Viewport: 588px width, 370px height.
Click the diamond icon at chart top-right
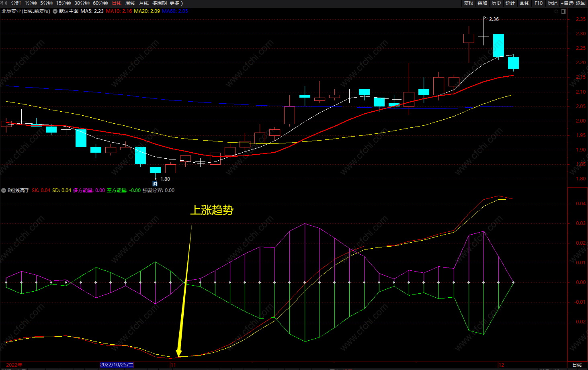(556, 11)
